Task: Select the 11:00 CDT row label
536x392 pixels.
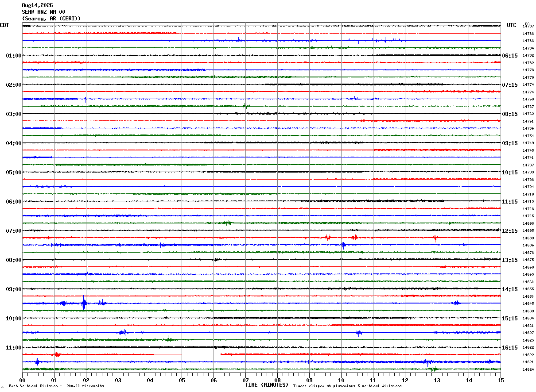Action: tap(13, 348)
